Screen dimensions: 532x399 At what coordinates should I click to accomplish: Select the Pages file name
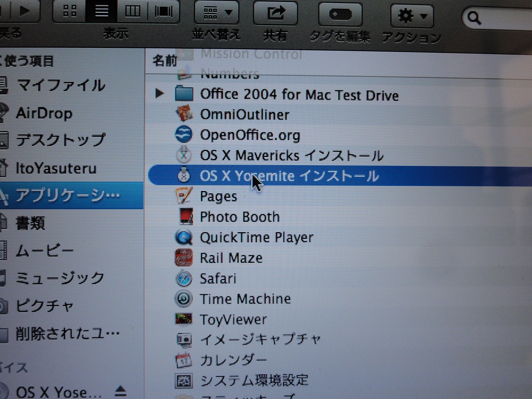218,197
